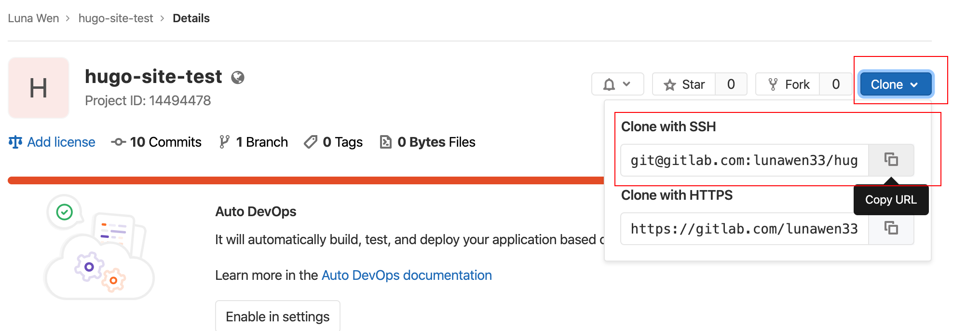Open the Auto DevOps documentation link
This screenshot has height=331, width=980.
[407, 275]
